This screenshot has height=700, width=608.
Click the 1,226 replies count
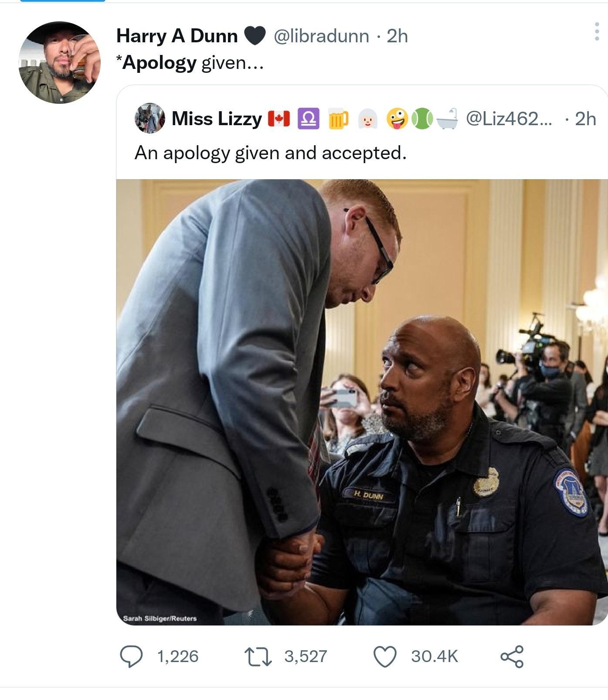pos(178,656)
